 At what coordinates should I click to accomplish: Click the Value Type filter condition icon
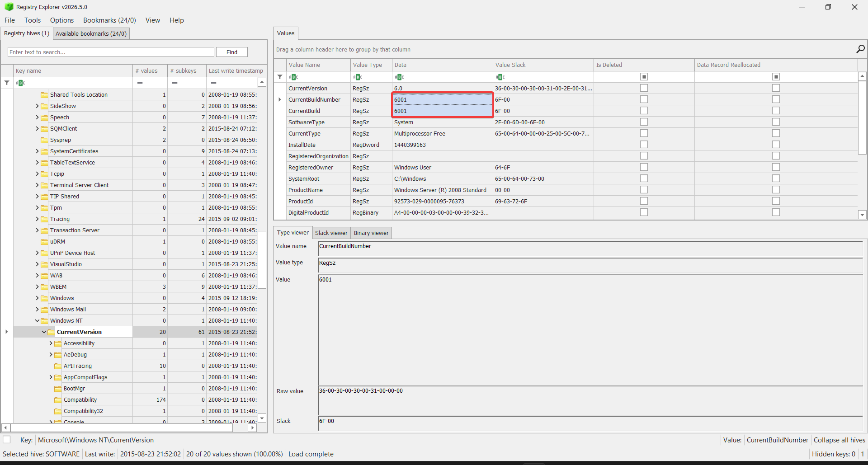tap(358, 77)
